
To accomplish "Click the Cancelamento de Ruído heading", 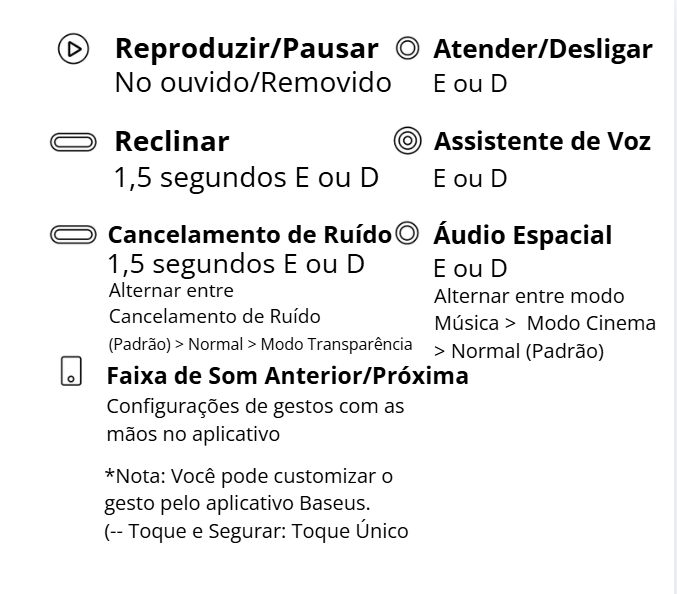I will click(x=249, y=236).
